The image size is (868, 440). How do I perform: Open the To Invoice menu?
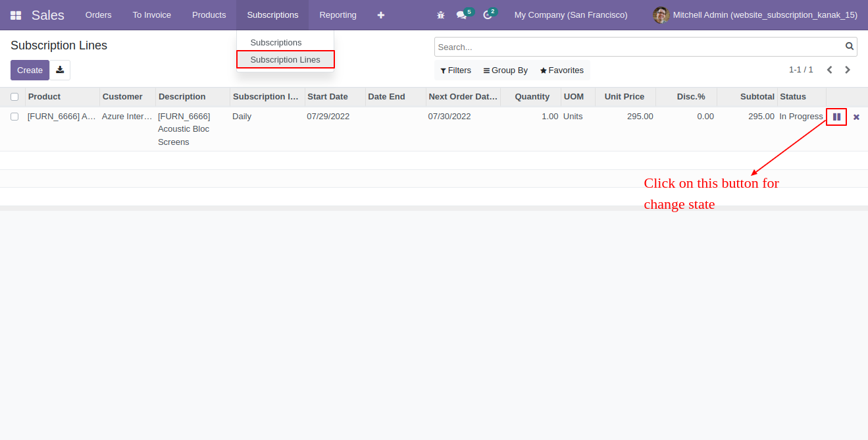click(x=152, y=15)
